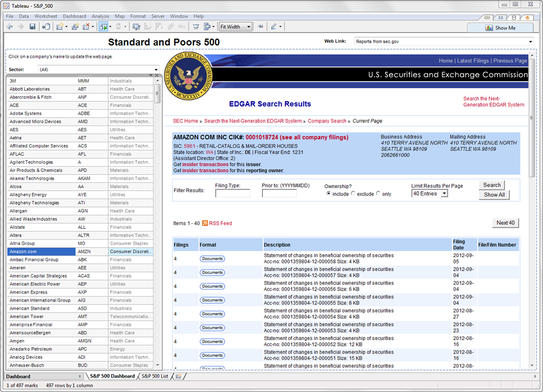543x392 pixels.
Task: Open the Server menu
Action: pyautogui.click(x=158, y=16)
